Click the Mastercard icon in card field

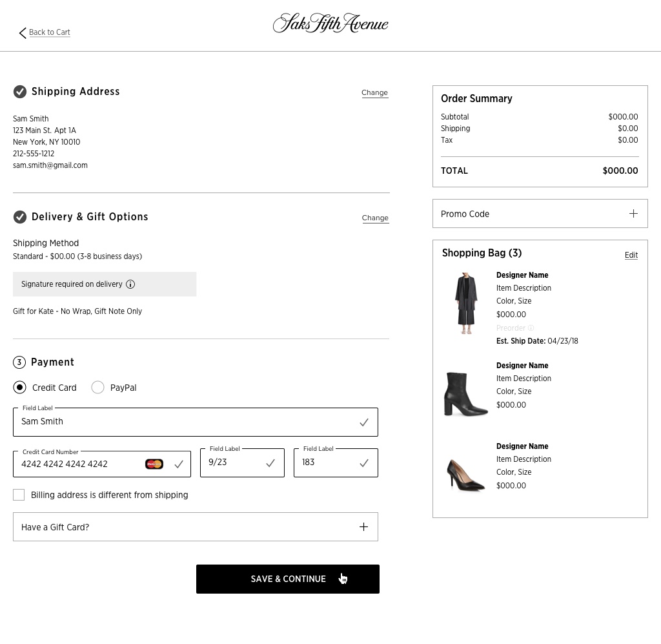(154, 464)
